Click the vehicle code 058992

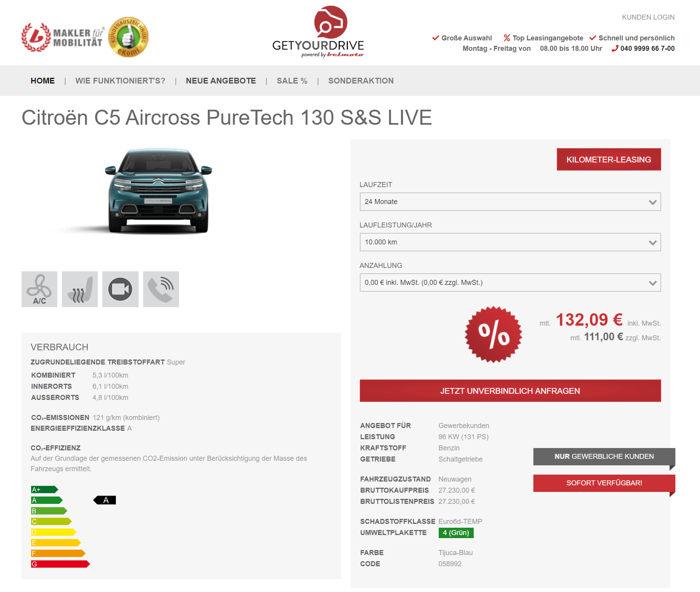(x=450, y=564)
